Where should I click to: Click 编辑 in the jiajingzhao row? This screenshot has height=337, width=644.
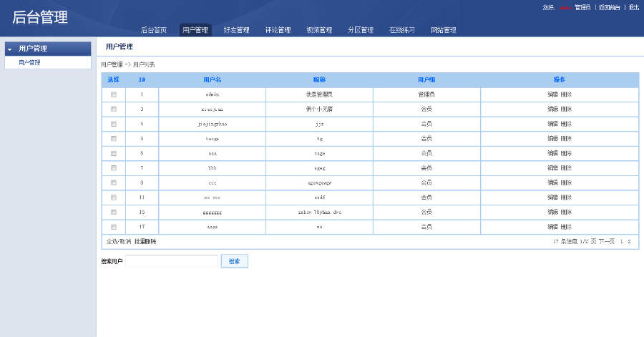(x=553, y=124)
